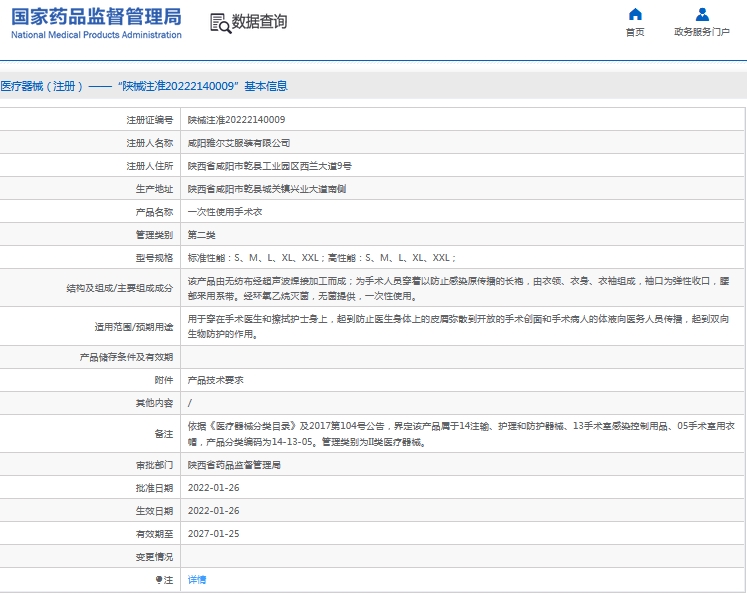Click the 产品储存条件及有效期 label
The height and width of the screenshot is (597, 747).
pos(126,357)
